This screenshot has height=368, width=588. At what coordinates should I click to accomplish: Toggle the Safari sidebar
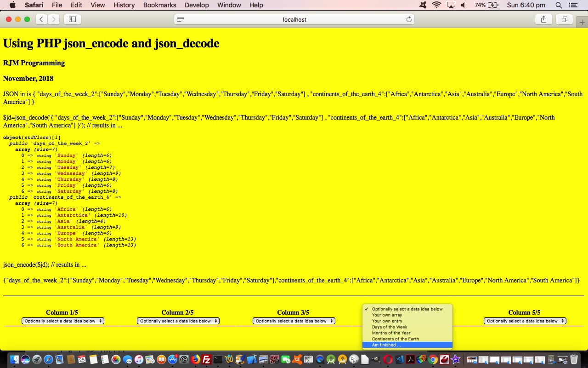73,19
